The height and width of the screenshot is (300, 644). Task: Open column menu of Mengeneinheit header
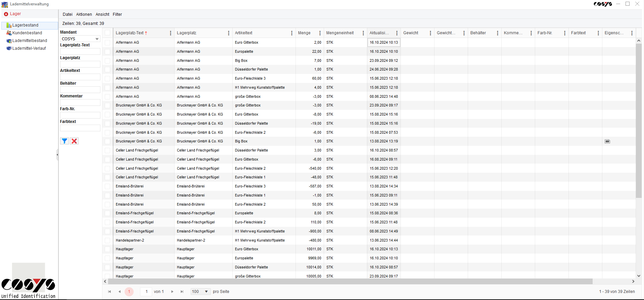coord(363,33)
